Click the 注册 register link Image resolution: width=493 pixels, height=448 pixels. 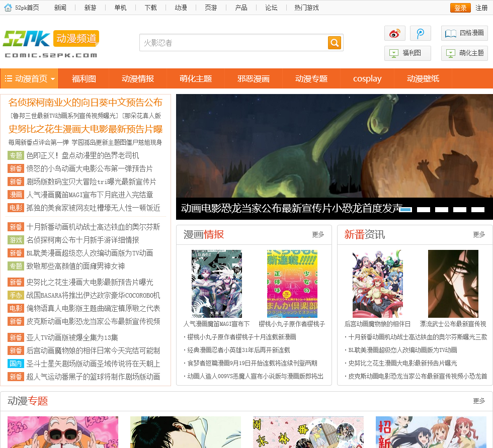coord(481,8)
